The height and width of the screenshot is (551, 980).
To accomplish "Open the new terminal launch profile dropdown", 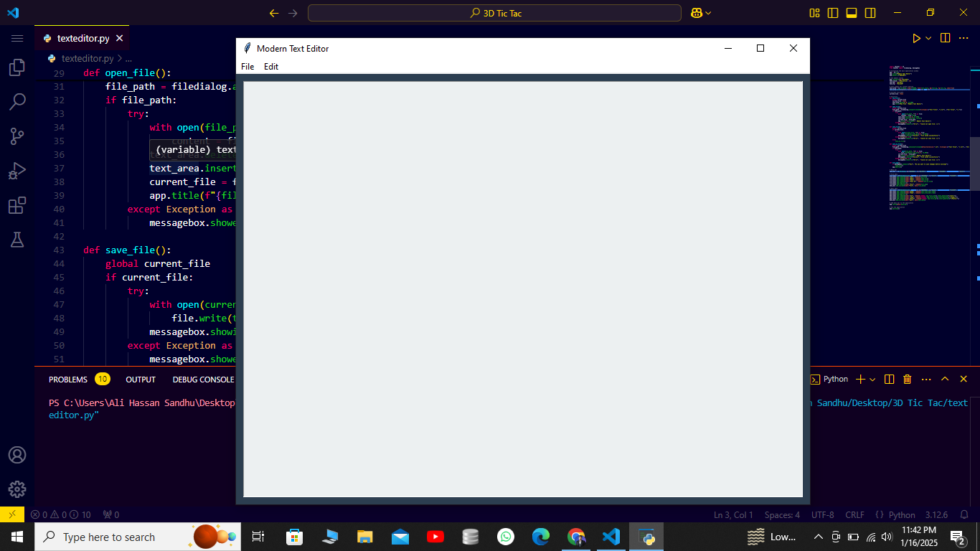I will point(872,380).
